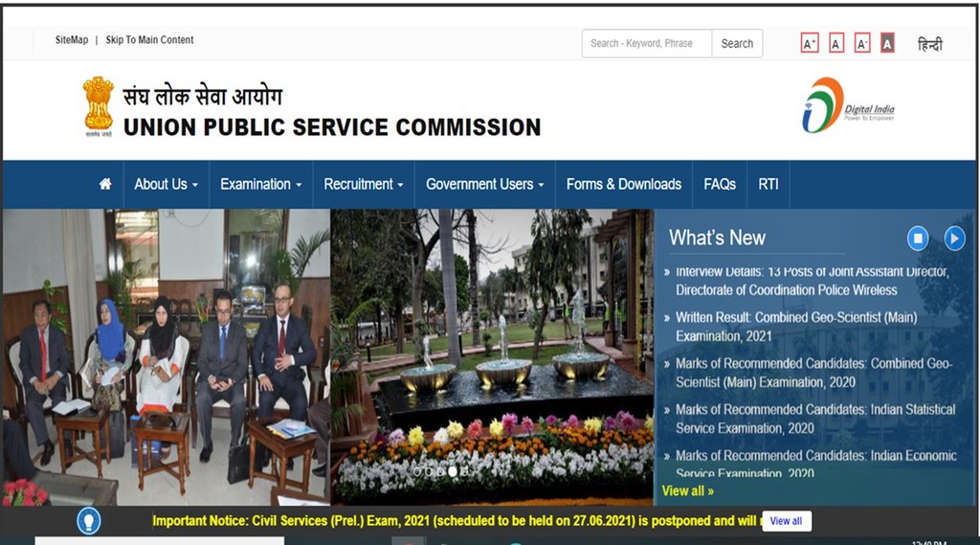Open the Government Users dropdown

pos(484,184)
